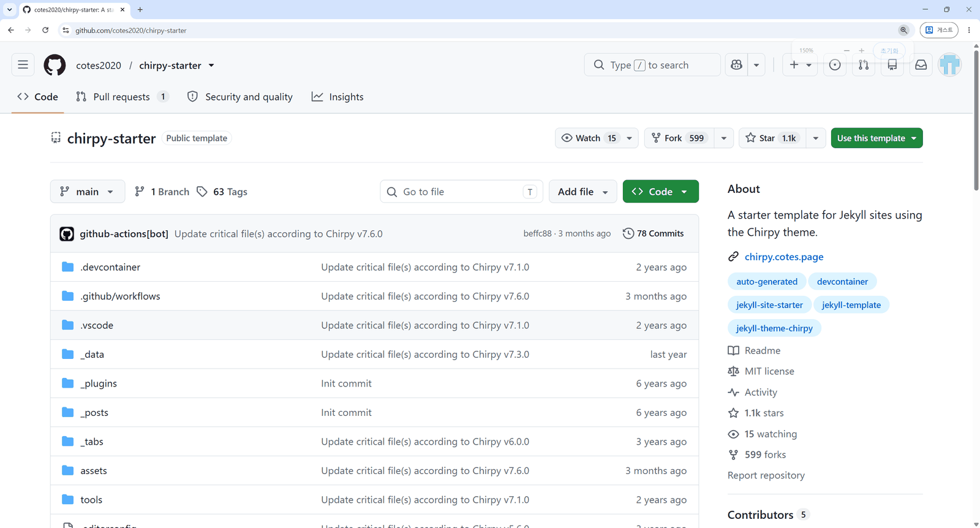The width and height of the screenshot is (980, 528).
Task: Open the Watch notification options arrow
Action: [x=629, y=138]
